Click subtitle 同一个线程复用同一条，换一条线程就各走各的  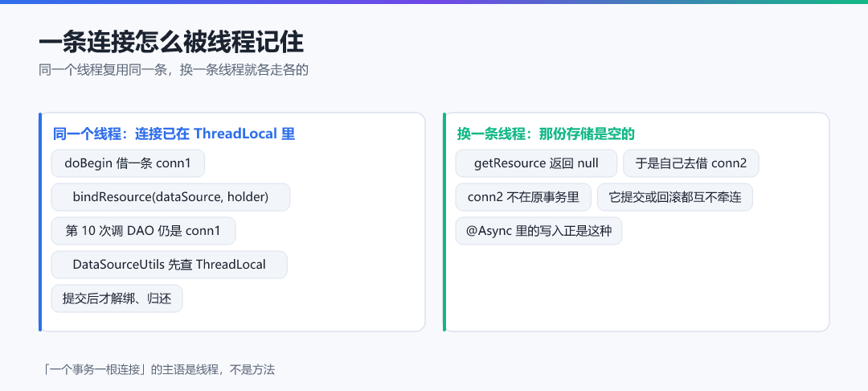tap(174, 70)
